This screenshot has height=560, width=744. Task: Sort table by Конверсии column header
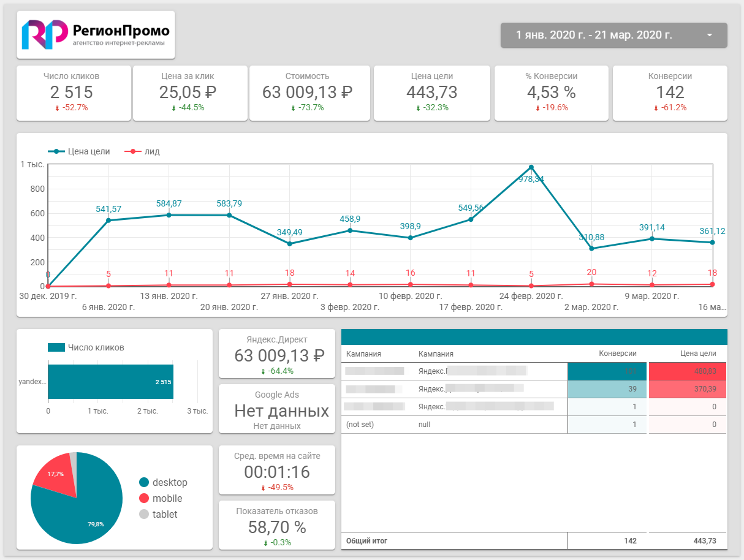tap(618, 354)
